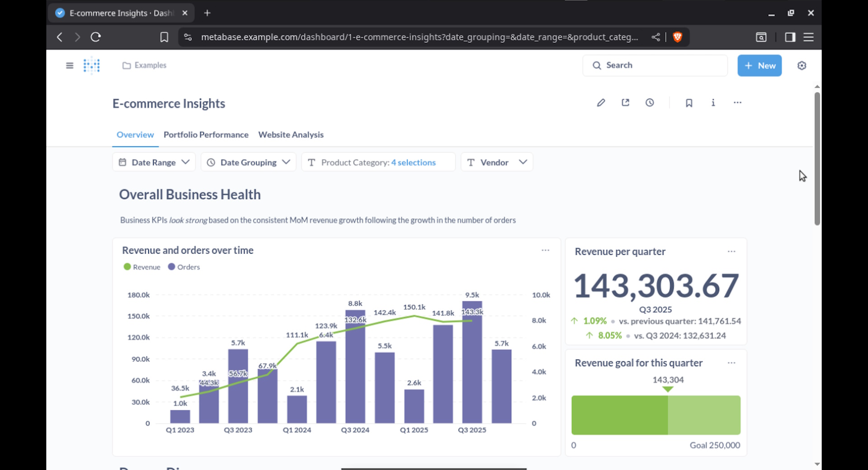
Task: Open the dashboard info icon
Action: pyautogui.click(x=713, y=103)
